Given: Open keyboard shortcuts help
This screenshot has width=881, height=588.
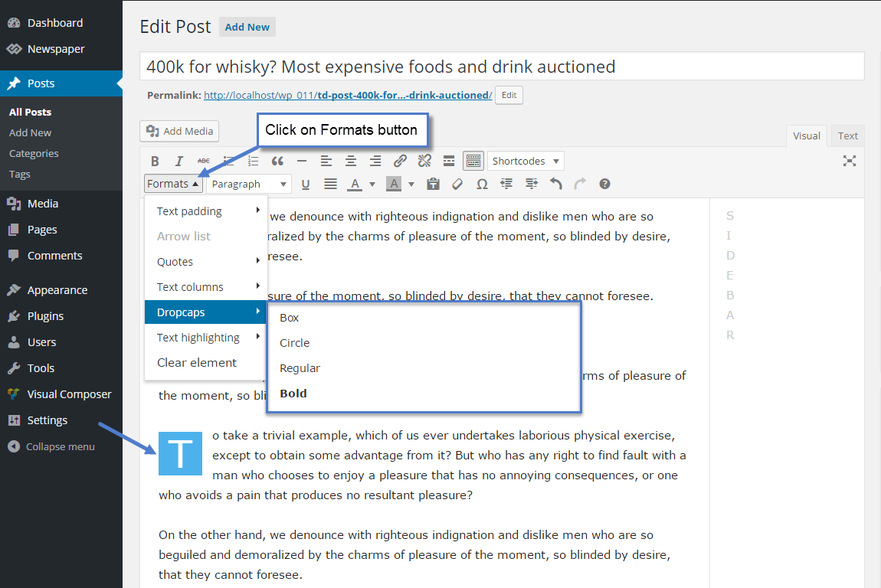Looking at the screenshot, I should [604, 185].
